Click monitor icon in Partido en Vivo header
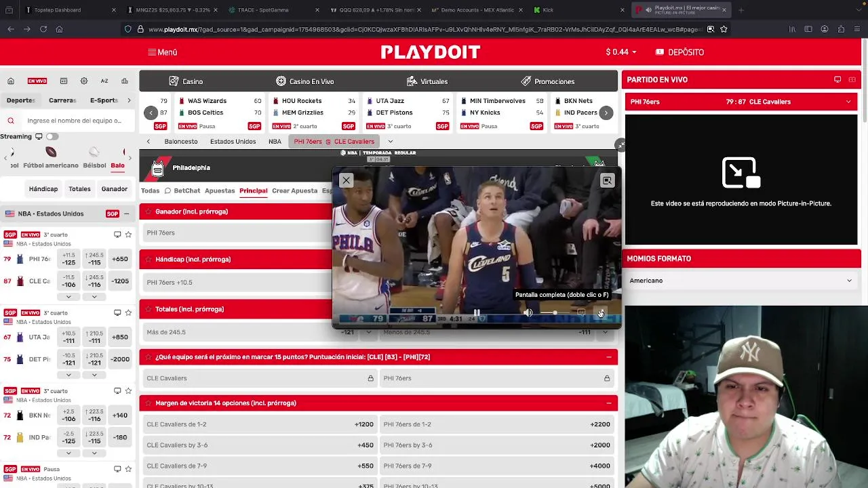Image resolution: width=868 pixels, height=488 pixels. coord(837,79)
